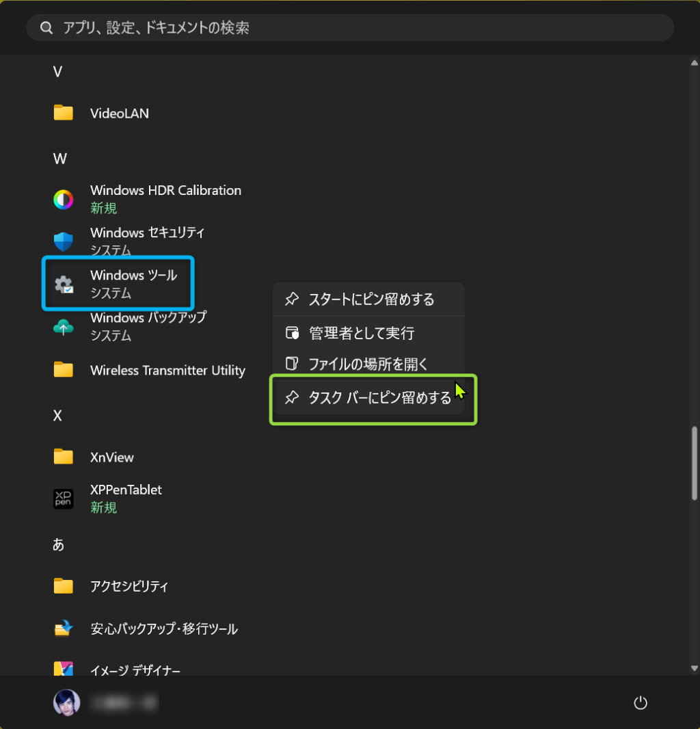The image size is (700, 729).
Task: Open the user account profile picture
Action: pos(66,702)
